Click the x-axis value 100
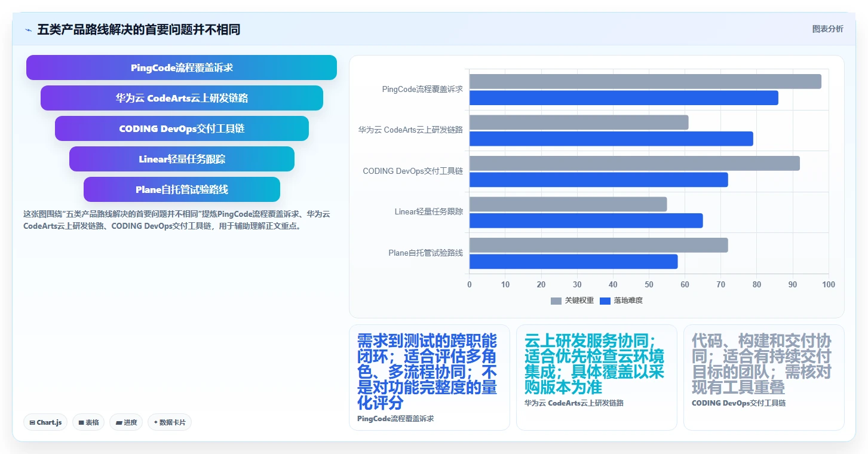The height and width of the screenshot is (454, 868). (x=828, y=285)
